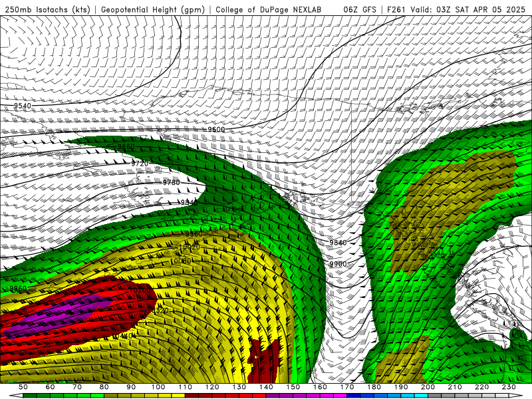Click the "03Z SAT APR 05 2025" valid time
The height and width of the screenshot is (399, 532).
[x=481, y=10]
